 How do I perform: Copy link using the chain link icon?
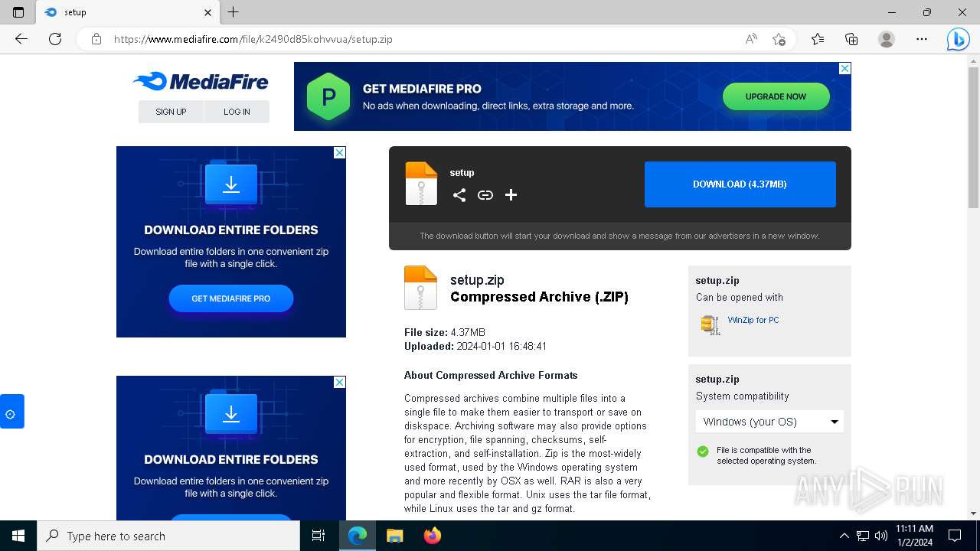[485, 195]
